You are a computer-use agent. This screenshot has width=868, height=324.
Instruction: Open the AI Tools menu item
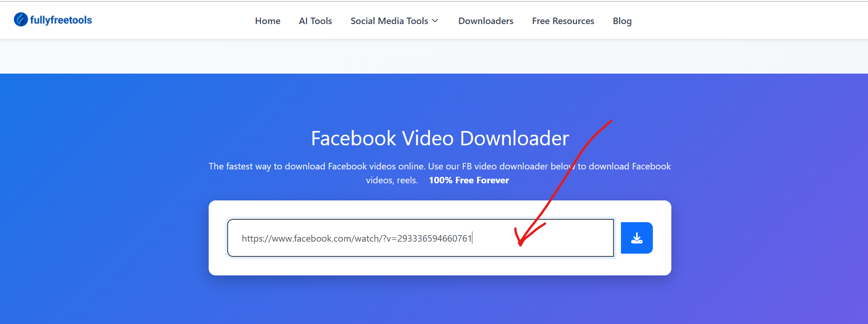click(316, 21)
